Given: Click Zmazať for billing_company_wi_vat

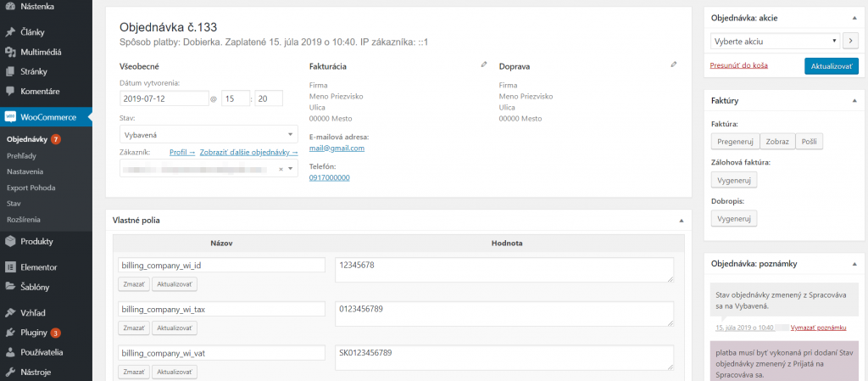Looking at the screenshot, I should pyautogui.click(x=133, y=373).
